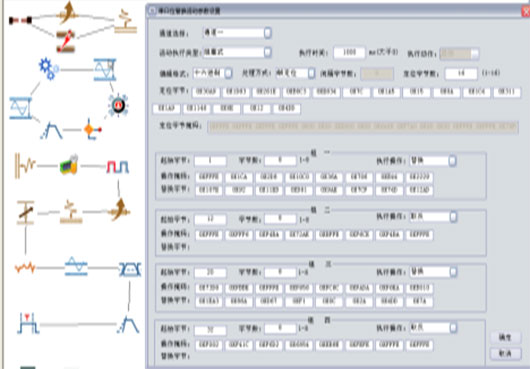Click group two's byte count field
Image resolution: width=530 pixels, height=369 pixels.
pyautogui.click(x=280, y=219)
